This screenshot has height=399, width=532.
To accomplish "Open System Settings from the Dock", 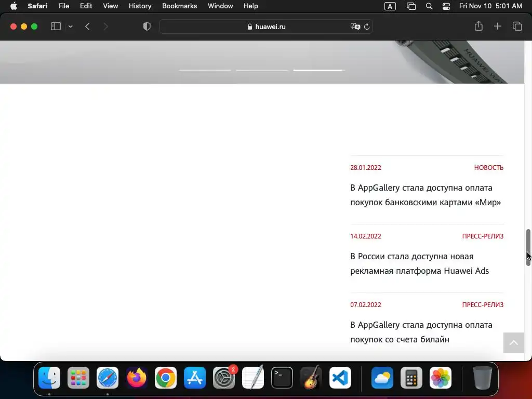I will click(x=224, y=378).
